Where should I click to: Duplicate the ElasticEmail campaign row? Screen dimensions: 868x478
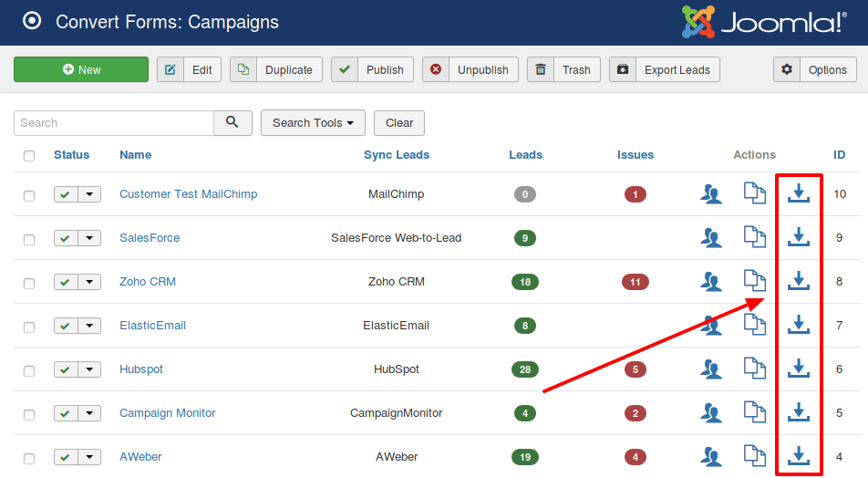[x=755, y=325]
